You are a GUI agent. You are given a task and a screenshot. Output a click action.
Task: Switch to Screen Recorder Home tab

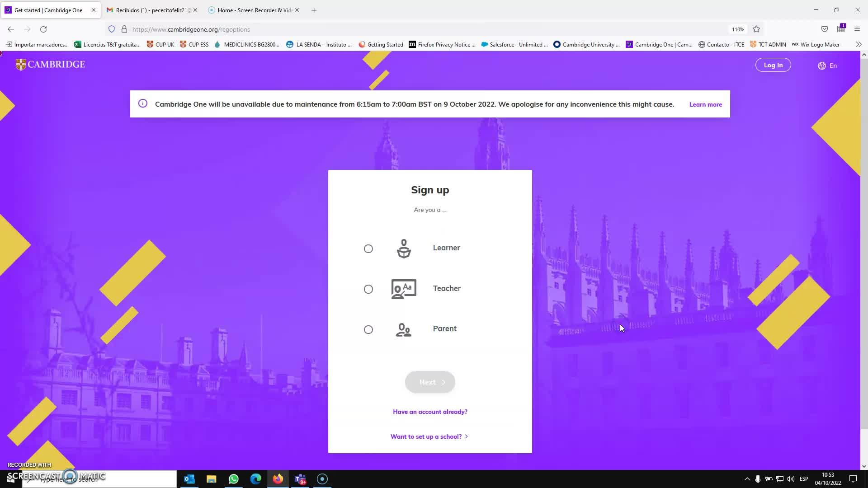(254, 10)
